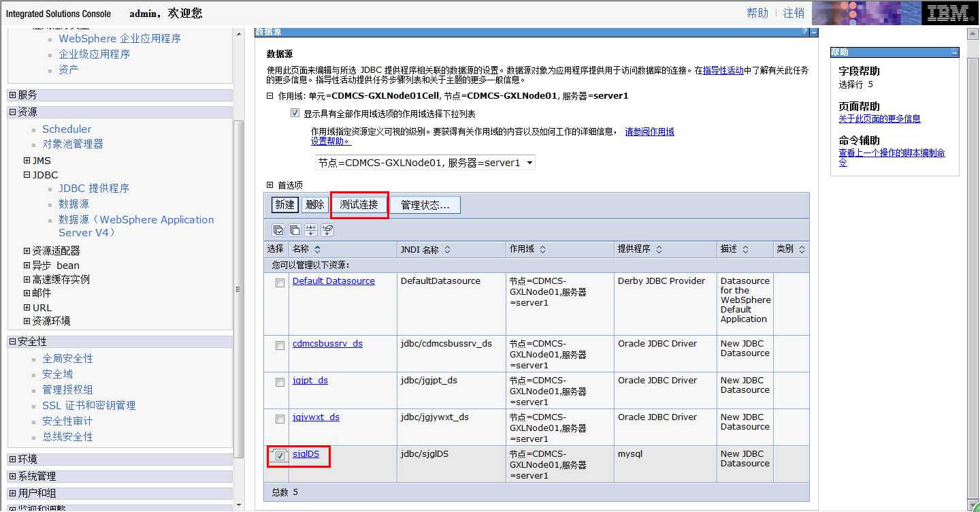
Task: Click the 测试连接 button
Action: (359, 205)
